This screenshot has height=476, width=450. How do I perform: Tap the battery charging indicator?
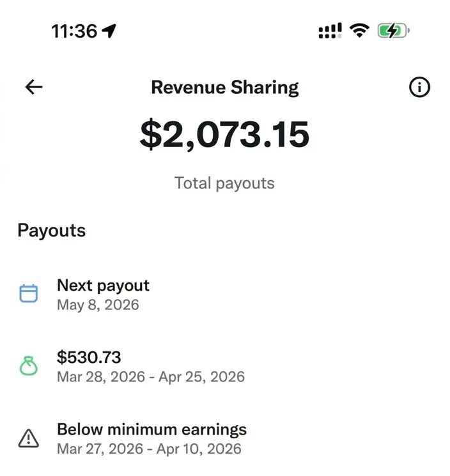(392, 31)
